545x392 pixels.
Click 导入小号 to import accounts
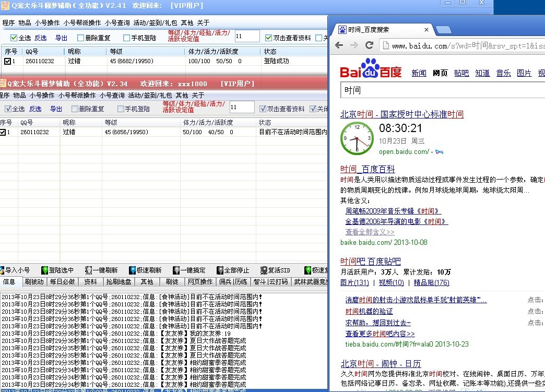tap(16, 270)
